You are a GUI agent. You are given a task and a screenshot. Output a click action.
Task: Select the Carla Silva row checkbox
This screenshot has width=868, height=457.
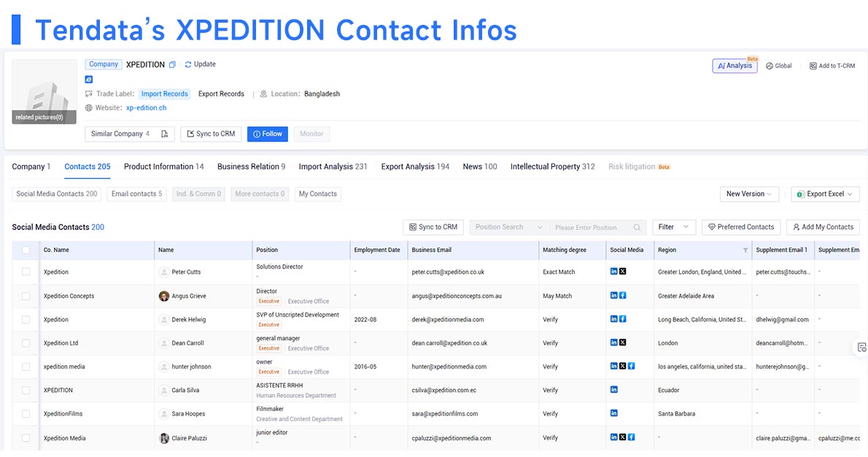coord(26,391)
